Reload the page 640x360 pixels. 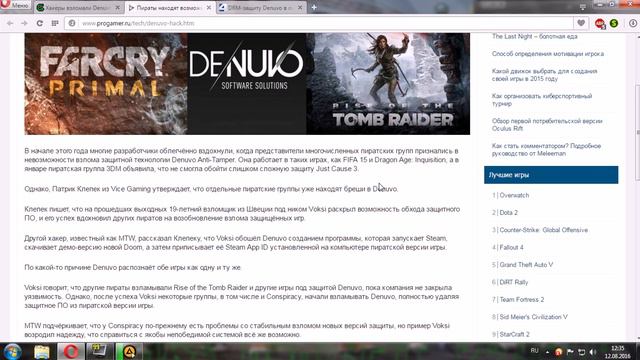[x=40, y=23]
